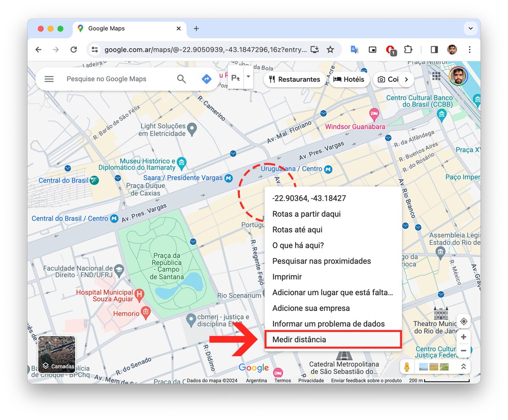Click the show my location button
This screenshot has width=508, height=420.
point(463,321)
